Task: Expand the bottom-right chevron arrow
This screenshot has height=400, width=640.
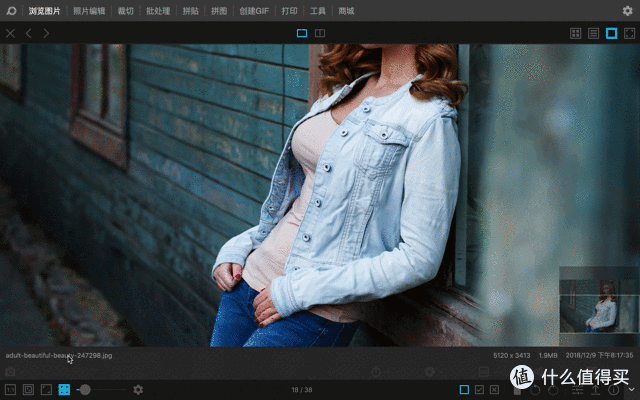Action: point(631,390)
